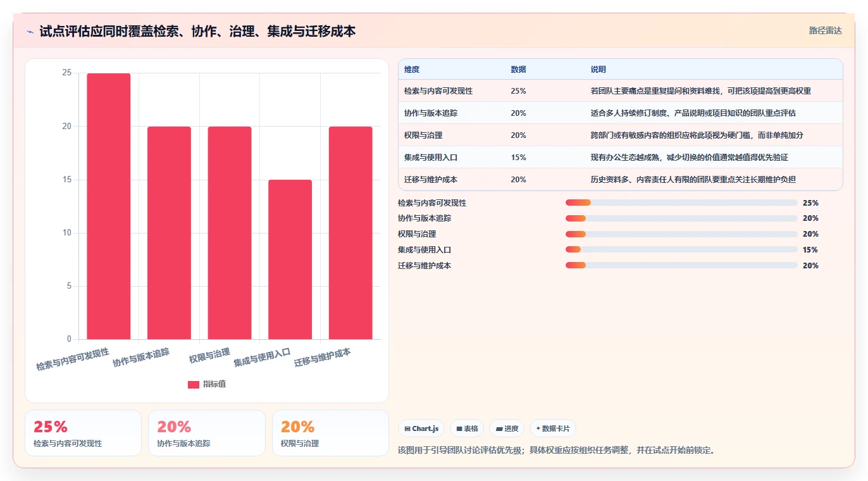Click the 数据 table column header
Screen dimensions: 868x481
[518, 70]
